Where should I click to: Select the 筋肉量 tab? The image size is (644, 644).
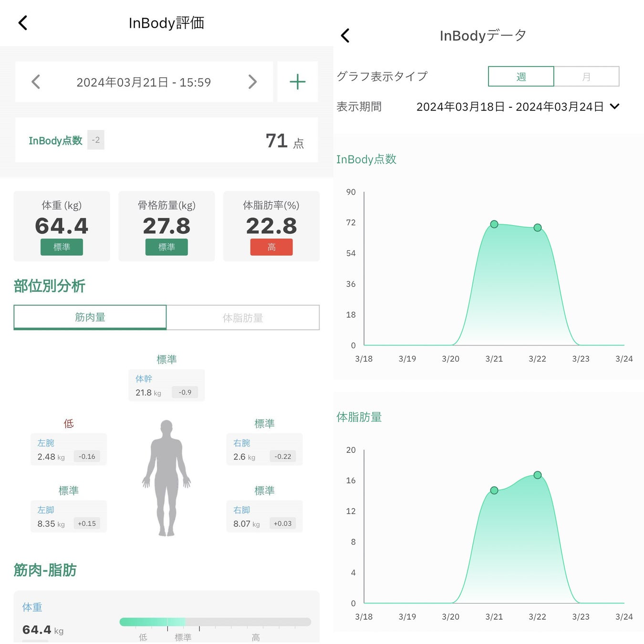[90, 317]
